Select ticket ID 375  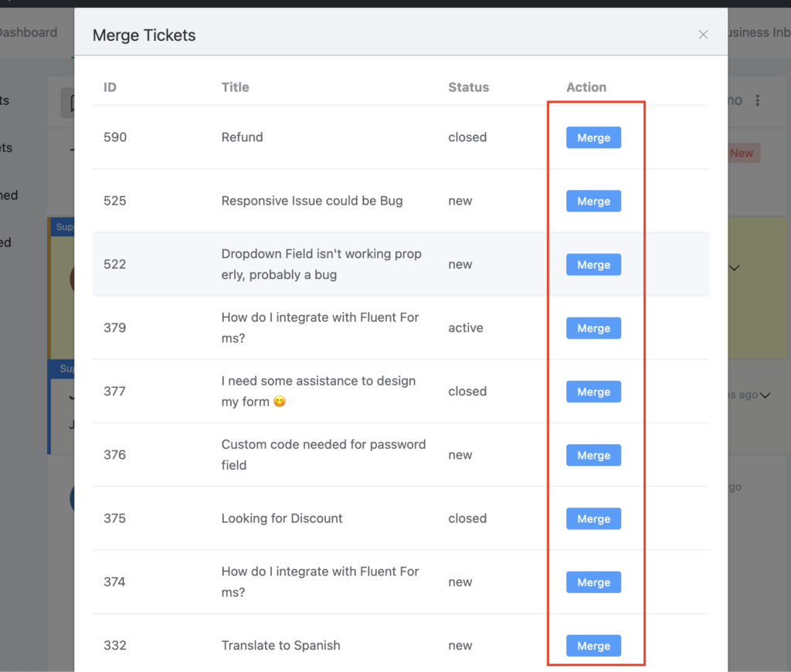(115, 518)
